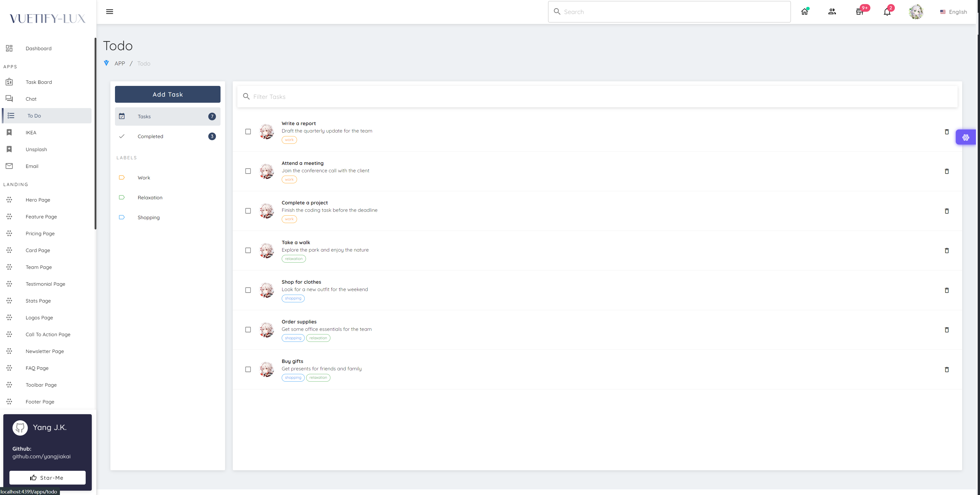Tick the 'Order supplies' task checkbox
Viewport: 980px width, 495px height.
(248, 330)
